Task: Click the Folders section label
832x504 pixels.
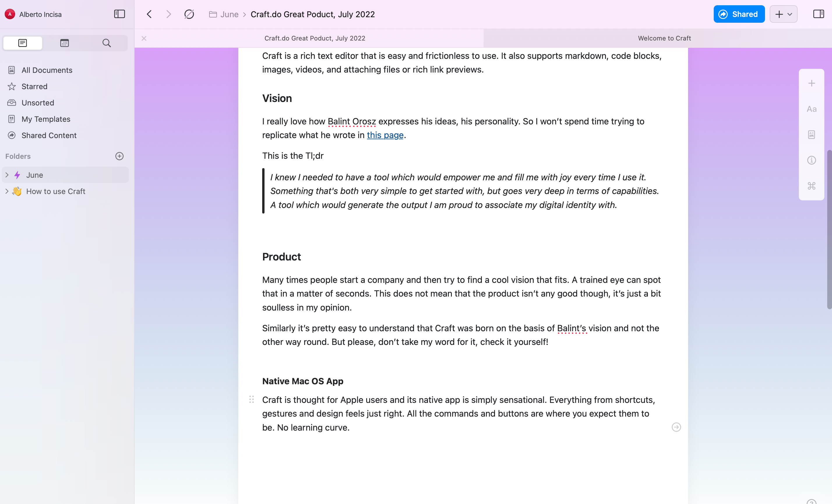Action: click(18, 156)
